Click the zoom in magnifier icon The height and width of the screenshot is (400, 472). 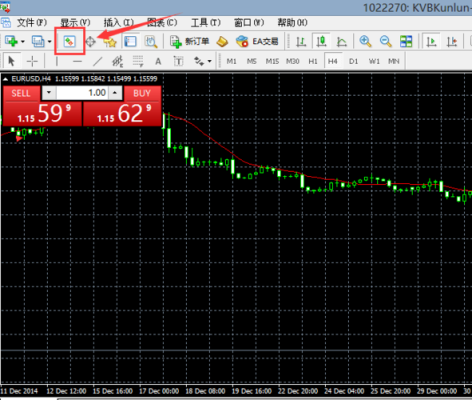365,42
